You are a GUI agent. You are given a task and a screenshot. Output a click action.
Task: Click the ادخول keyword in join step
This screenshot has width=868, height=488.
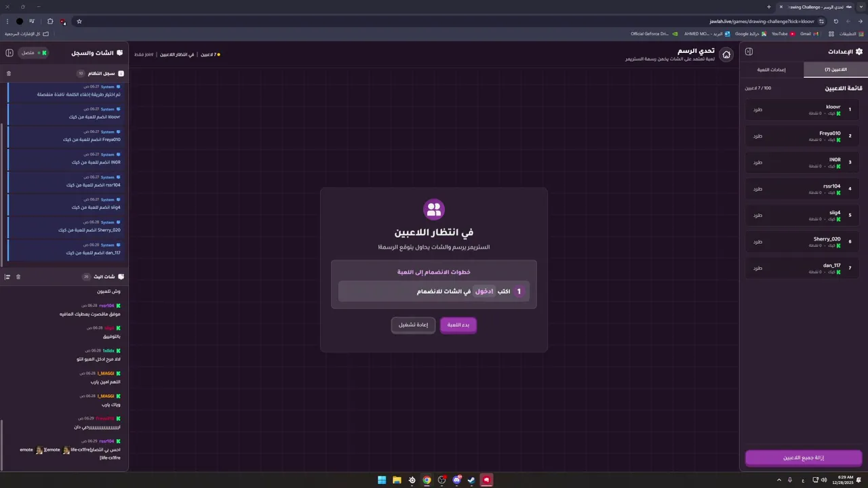pos(484,291)
